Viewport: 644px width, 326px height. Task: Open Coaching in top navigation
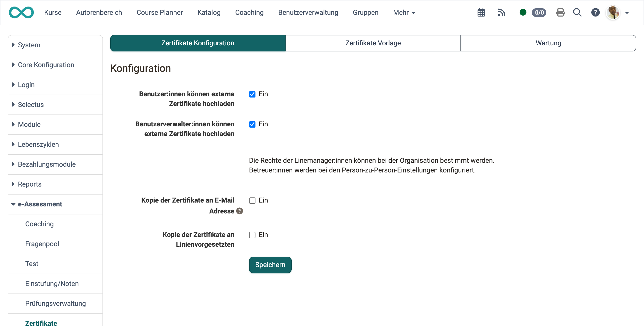[x=249, y=12]
